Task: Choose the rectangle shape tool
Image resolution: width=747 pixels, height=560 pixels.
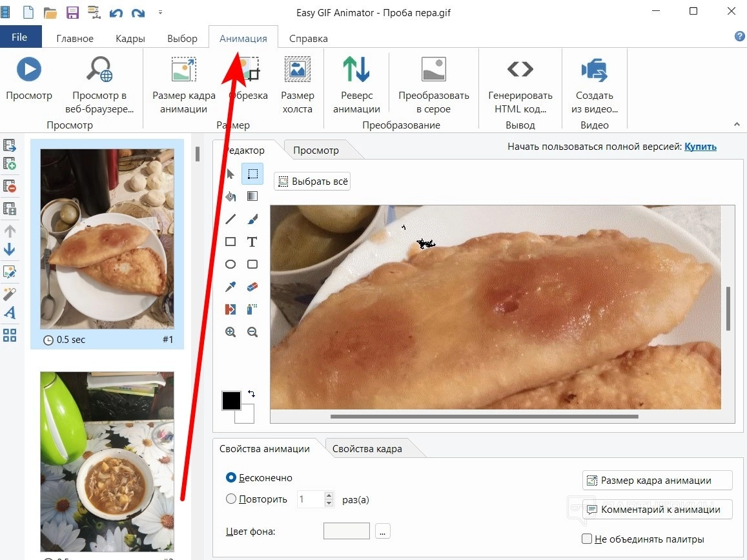Action: [230, 242]
